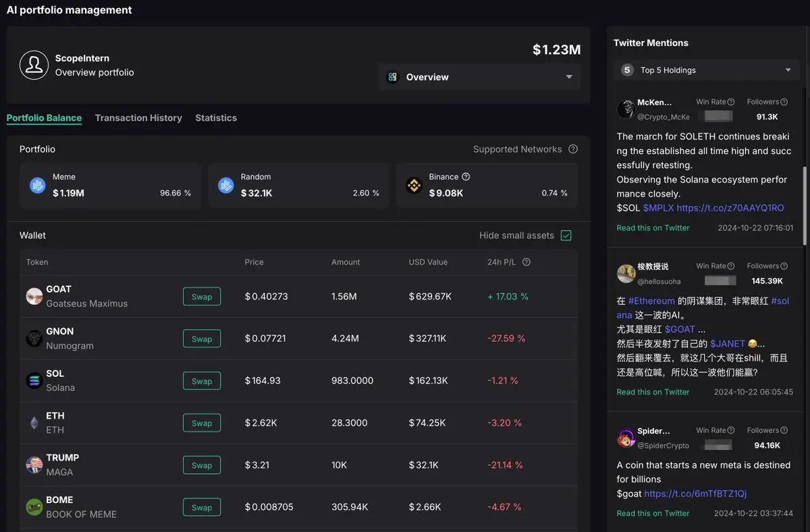Image resolution: width=810 pixels, height=532 pixels.
Task: Click Followers help icon for McKen...
Action: (784, 102)
